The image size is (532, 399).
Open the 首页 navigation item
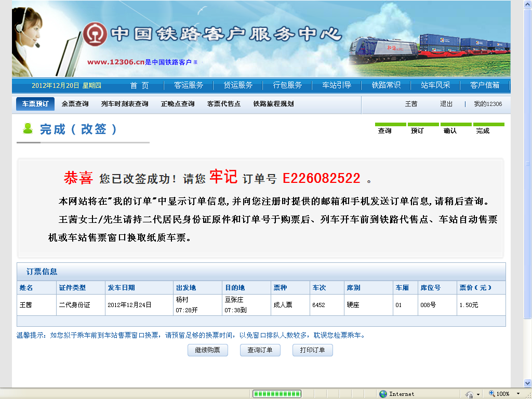(x=139, y=86)
